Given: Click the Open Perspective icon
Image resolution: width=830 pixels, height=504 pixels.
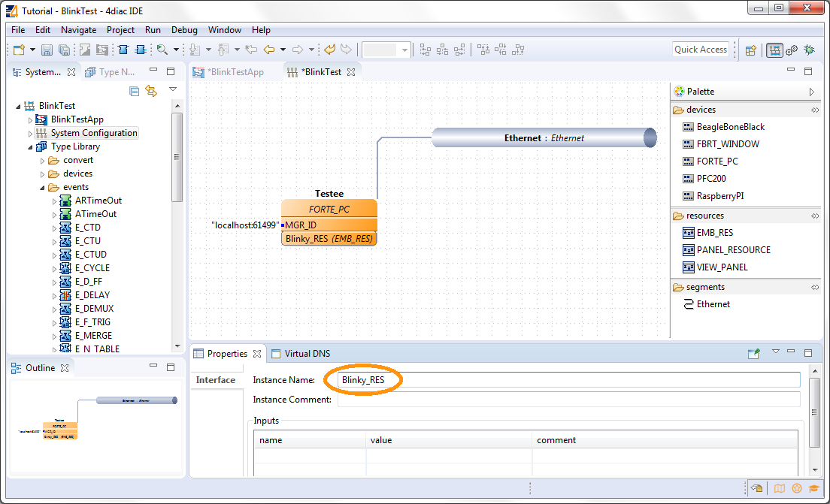Looking at the screenshot, I should 750,50.
